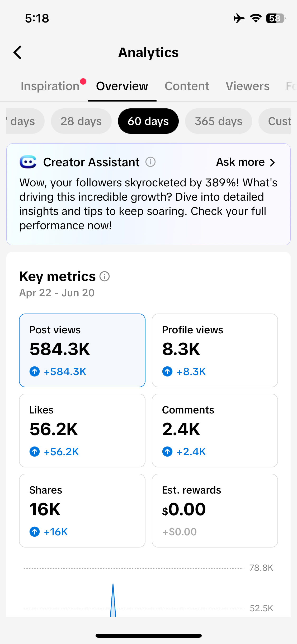Tap the Creator Assistant robot icon
The height and width of the screenshot is (644, 297).
[x=28, y=162]
